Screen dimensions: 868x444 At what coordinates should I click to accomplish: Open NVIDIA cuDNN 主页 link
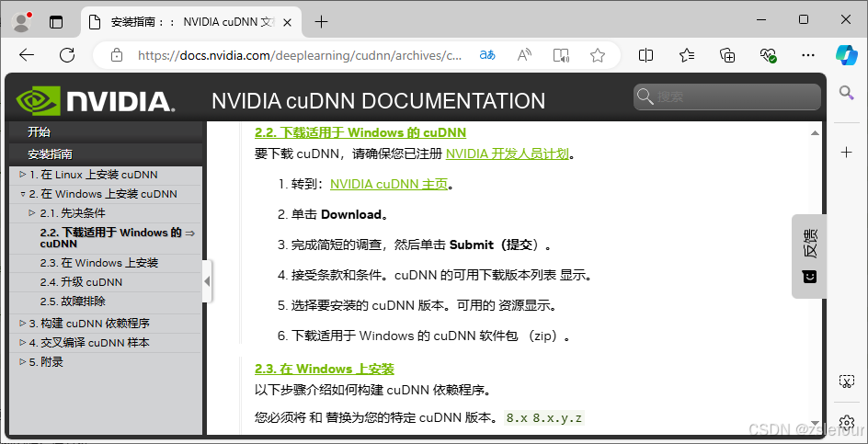tap(389, 184)
